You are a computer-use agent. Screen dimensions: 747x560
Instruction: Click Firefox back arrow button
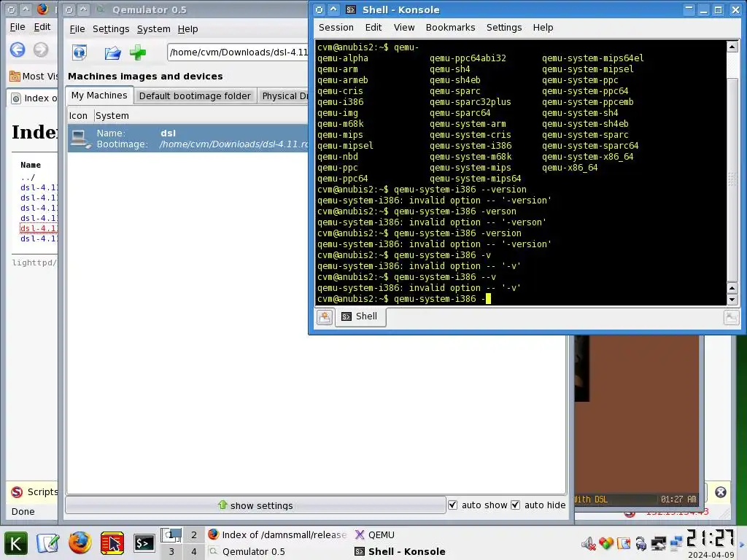(18, 50)
